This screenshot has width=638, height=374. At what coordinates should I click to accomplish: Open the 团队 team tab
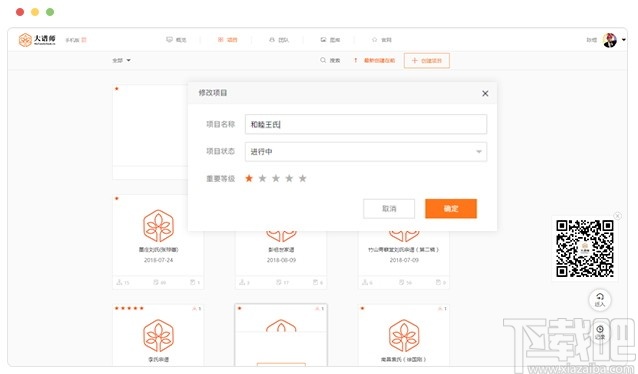point(279,40)
